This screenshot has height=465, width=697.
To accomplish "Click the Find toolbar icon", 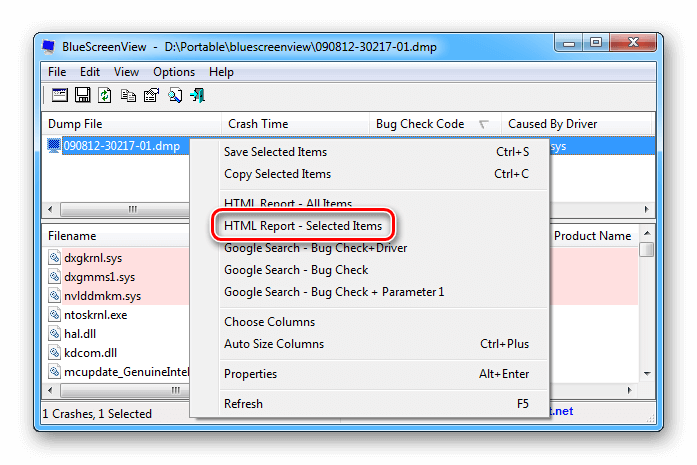I will [x=175, y=95].
